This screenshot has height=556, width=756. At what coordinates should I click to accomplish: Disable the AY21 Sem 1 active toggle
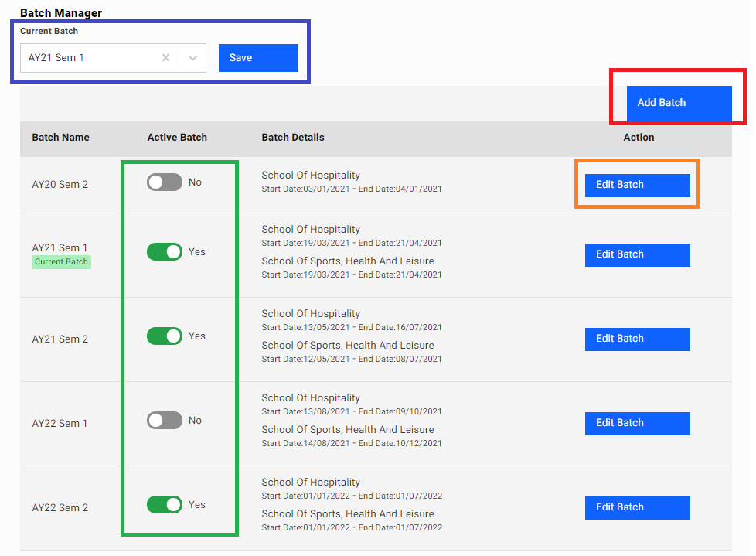[x=165, y=252]
